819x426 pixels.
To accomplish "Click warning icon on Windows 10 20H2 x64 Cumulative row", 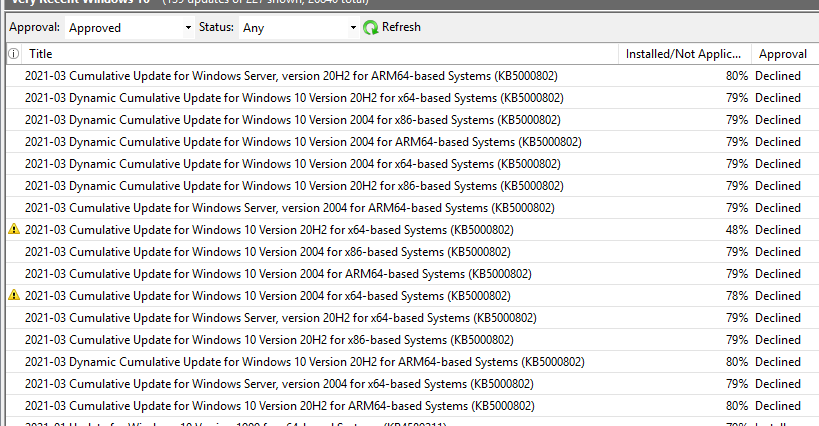I will coord(14,229).
